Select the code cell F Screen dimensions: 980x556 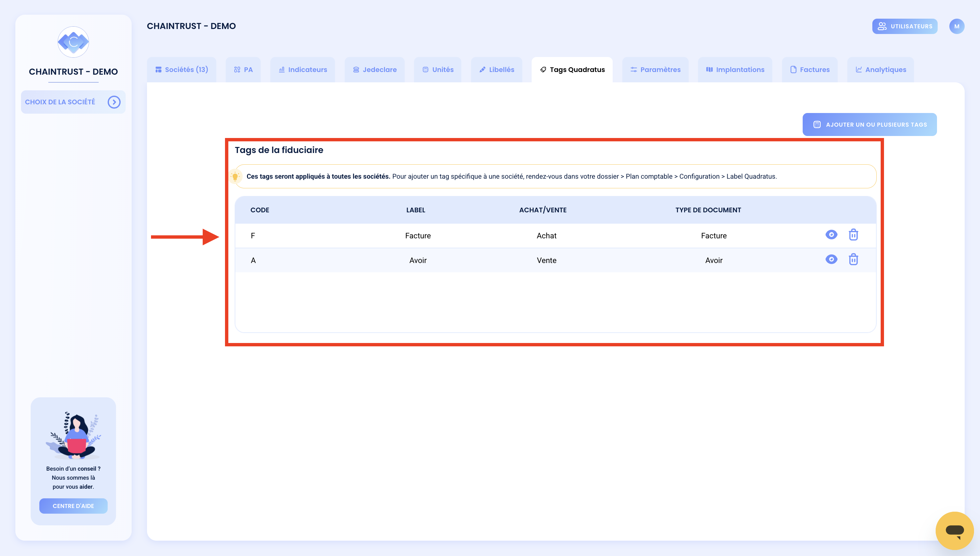(x=253, y=236)
